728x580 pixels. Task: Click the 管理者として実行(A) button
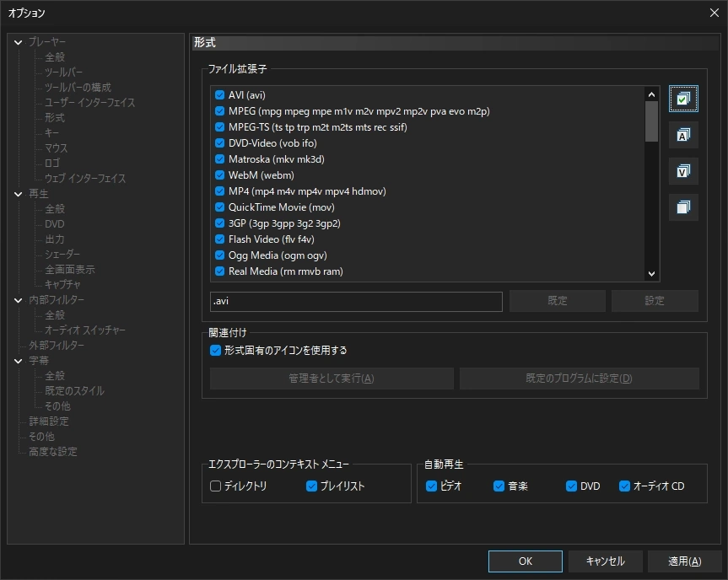click(332, 379)
